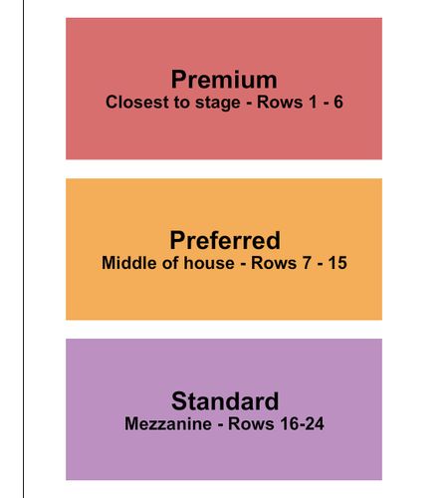448x498 pixels.
Task: Click the word 'stage' in Premium block
Action: coord(218,103)
